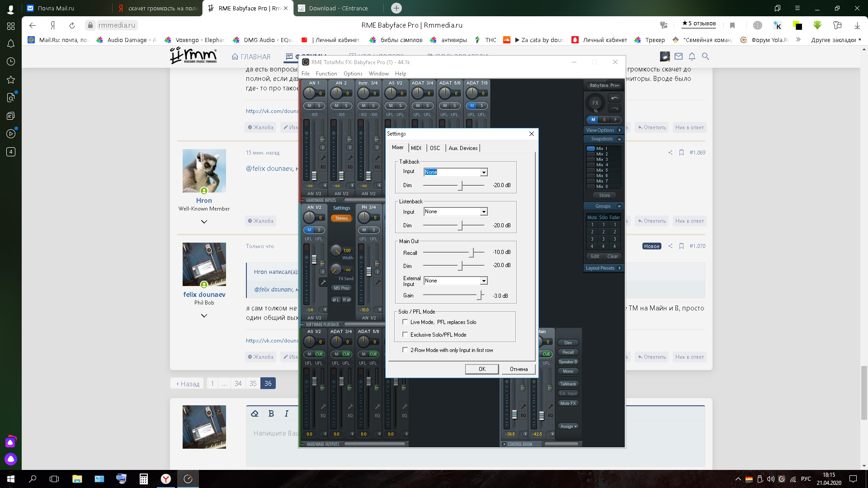Open the Talkback Input dropdown
This screenshot has height=488, width=868.
click(483, 172)
